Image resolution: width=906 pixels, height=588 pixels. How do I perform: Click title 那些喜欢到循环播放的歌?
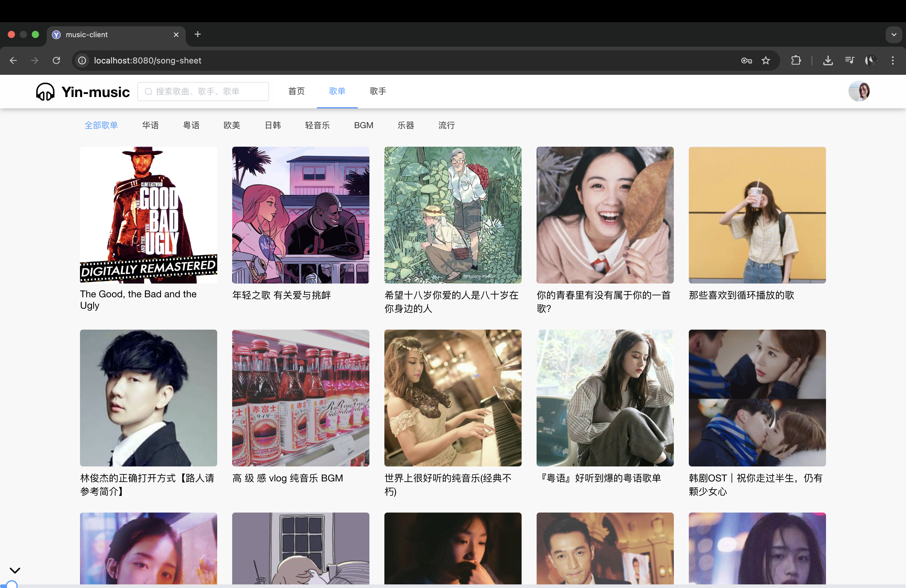pos(742,295)
